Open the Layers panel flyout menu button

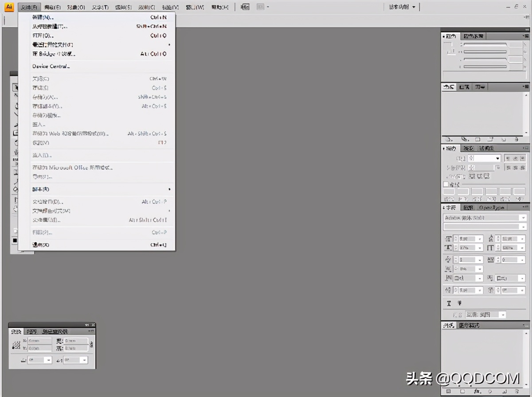527,36
